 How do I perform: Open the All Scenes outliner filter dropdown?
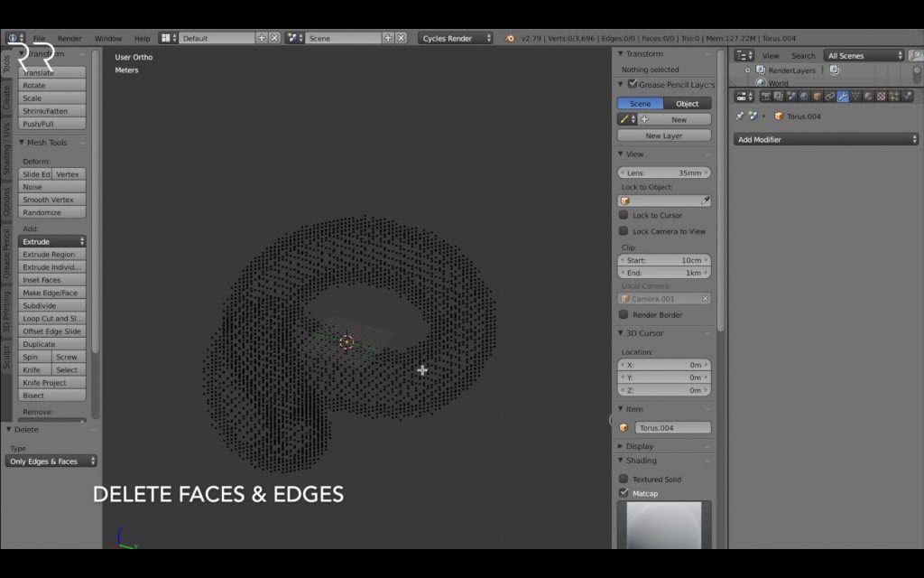click(864, 55)
